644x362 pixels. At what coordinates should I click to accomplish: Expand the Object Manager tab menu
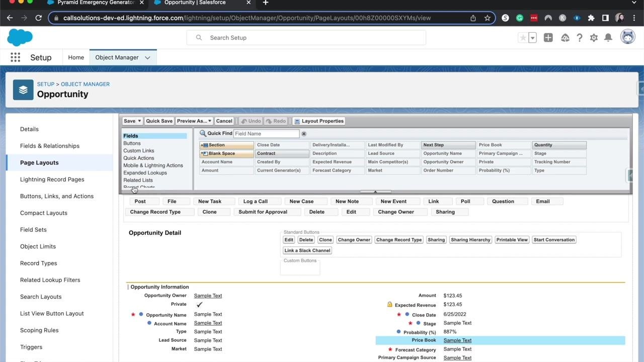[147, 57]
